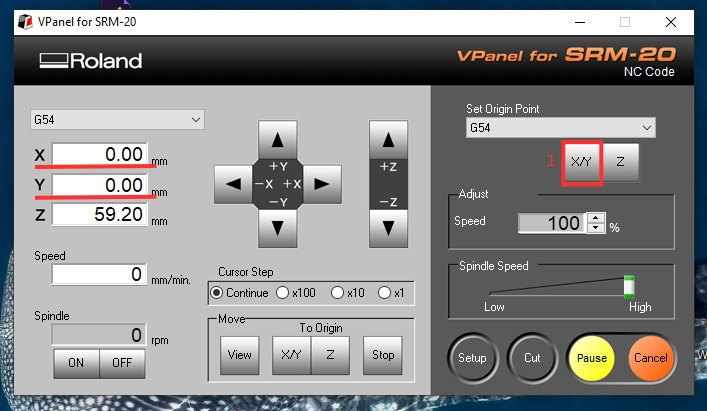Decrease adjust speed with down stepper arrow
The width and height of the screenshot is (707, 411).
coord(596,228)
